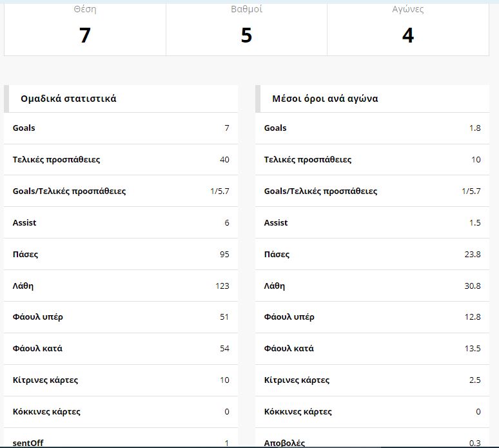Click Assist row showing value 6
Viewport: 499px width, 448px height.
pyautogui.click(x=121, y=223)
